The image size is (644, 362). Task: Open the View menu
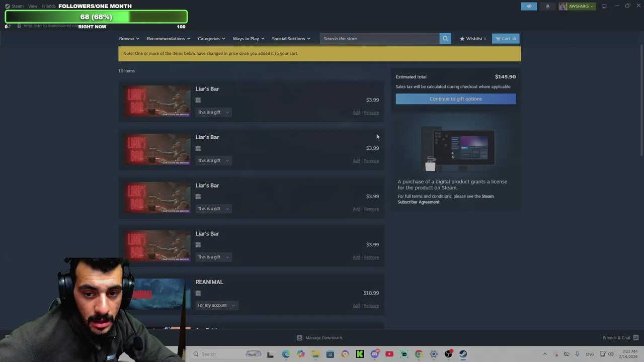(x=33, y=6)
